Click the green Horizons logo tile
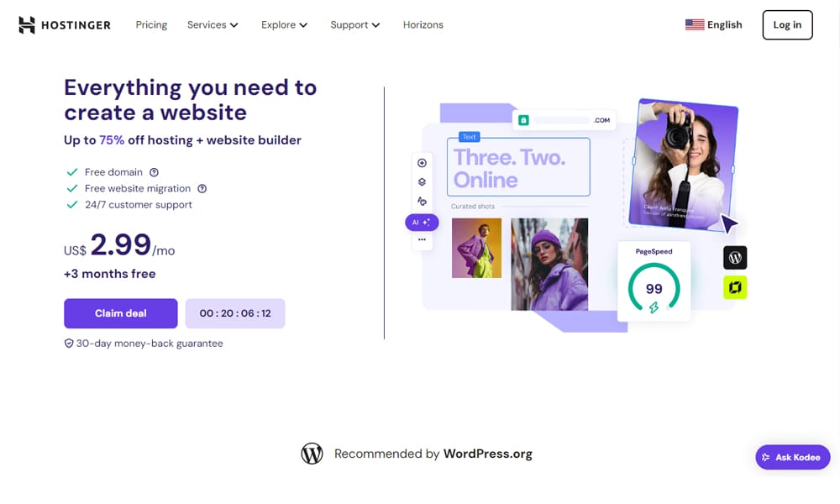Viewport: 840px width, 504px height. pyautogui.click(x=735, y=287)
